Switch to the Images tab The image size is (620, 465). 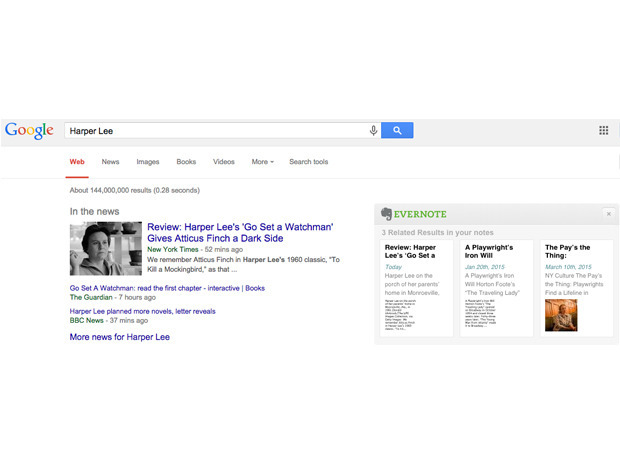[148, 162]
